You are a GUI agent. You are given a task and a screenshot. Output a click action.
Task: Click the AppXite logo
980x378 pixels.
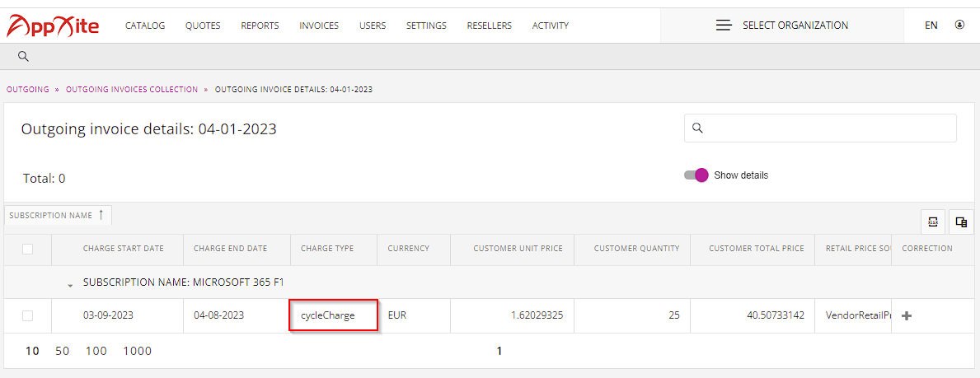53,26
